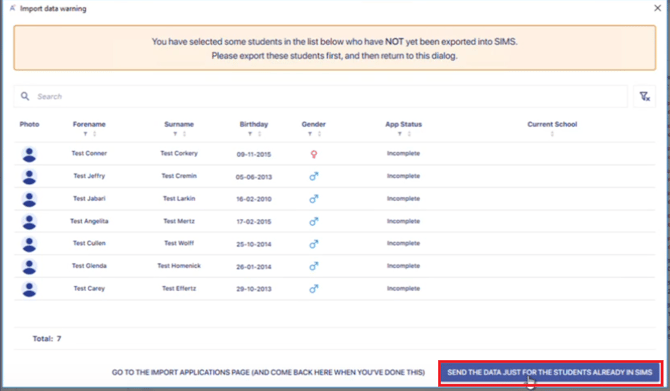The image size is (670, 391).
Task: Click Test Glenda's profile avatar icon
Action: pos(29,267)
